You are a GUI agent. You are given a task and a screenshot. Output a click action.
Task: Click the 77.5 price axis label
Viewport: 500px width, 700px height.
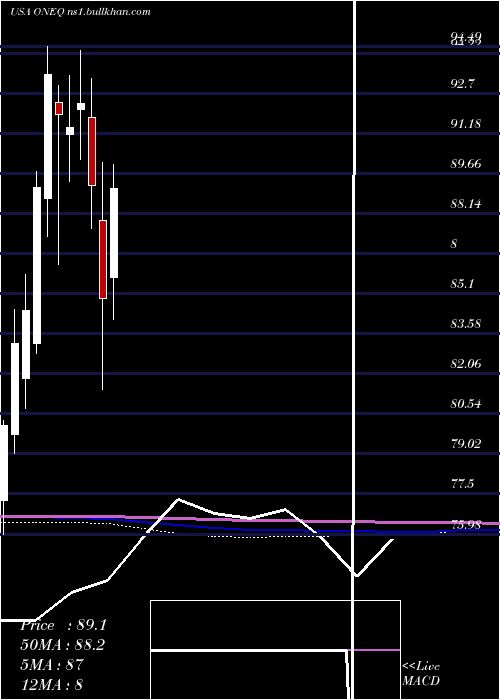point(462,484)
